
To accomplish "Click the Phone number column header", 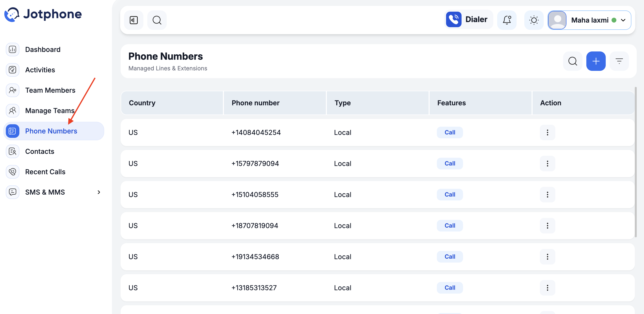I will point(275,103).
